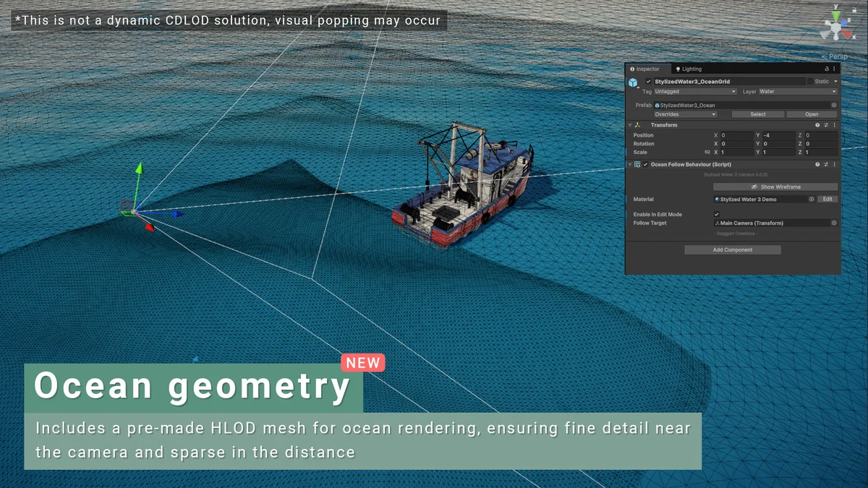Viewport: 868px width, 488px height.
Task: Toggle the GameObject active checkbox
Action: click(x=648, y=82)
